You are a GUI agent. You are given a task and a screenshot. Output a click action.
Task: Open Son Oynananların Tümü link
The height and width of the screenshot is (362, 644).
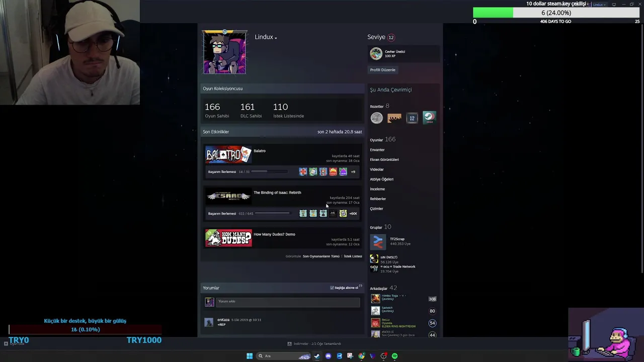[321, 256]
